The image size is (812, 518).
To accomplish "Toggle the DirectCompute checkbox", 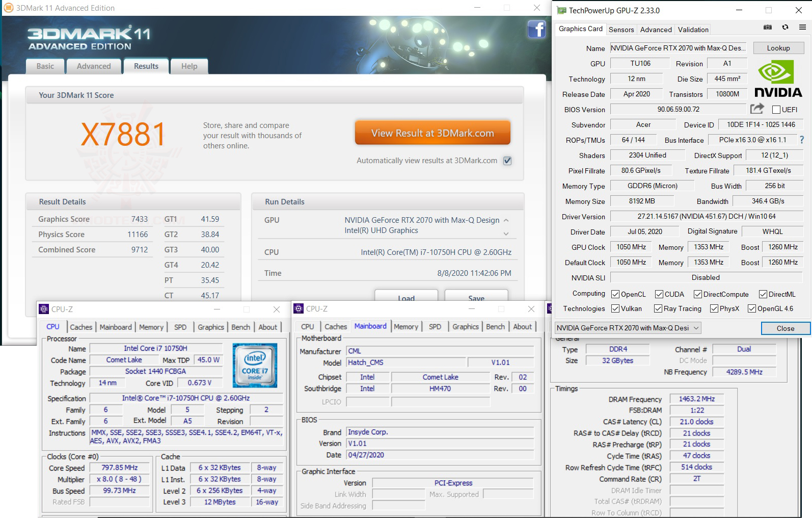I will coord(697,294).
